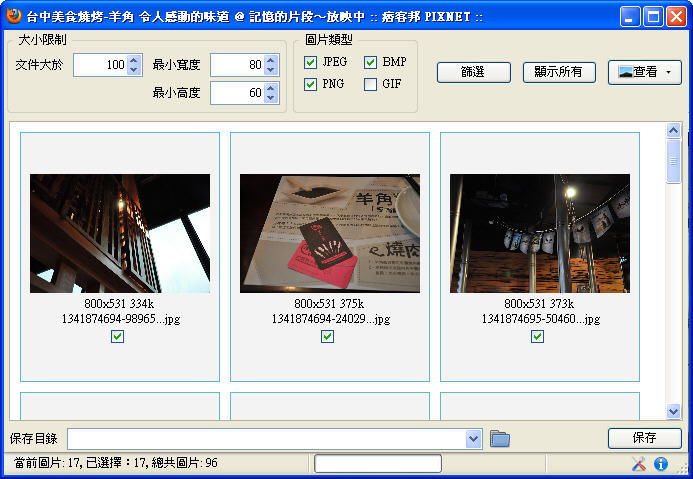Click the Firefox icon in the title bar
This screenshot has width=693, height=479.
pos(14,15)
